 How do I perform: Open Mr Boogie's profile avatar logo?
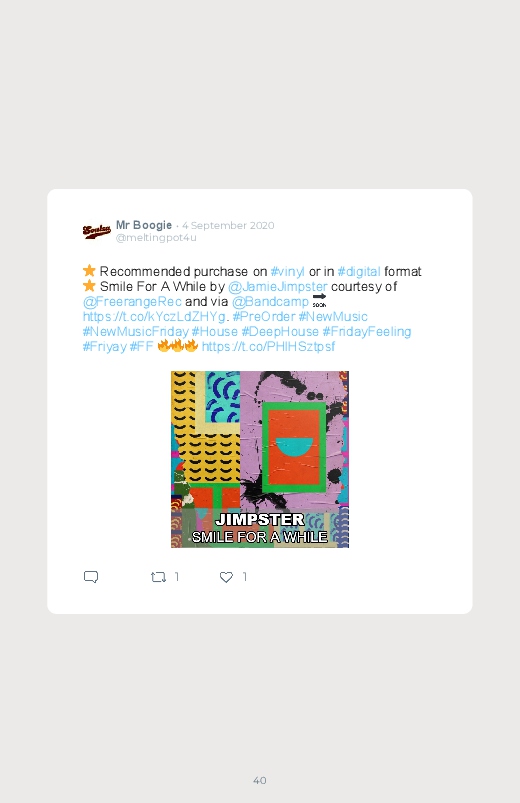point(96,231)
